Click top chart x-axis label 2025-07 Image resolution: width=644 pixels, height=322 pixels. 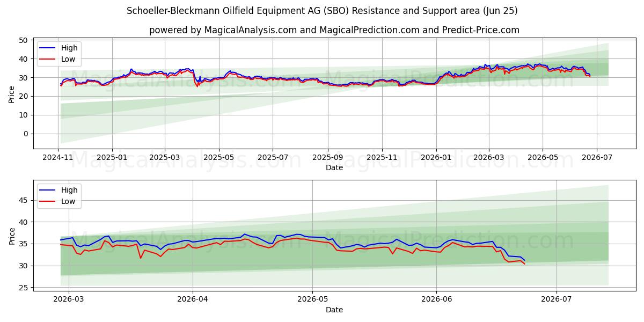(272, 158)
